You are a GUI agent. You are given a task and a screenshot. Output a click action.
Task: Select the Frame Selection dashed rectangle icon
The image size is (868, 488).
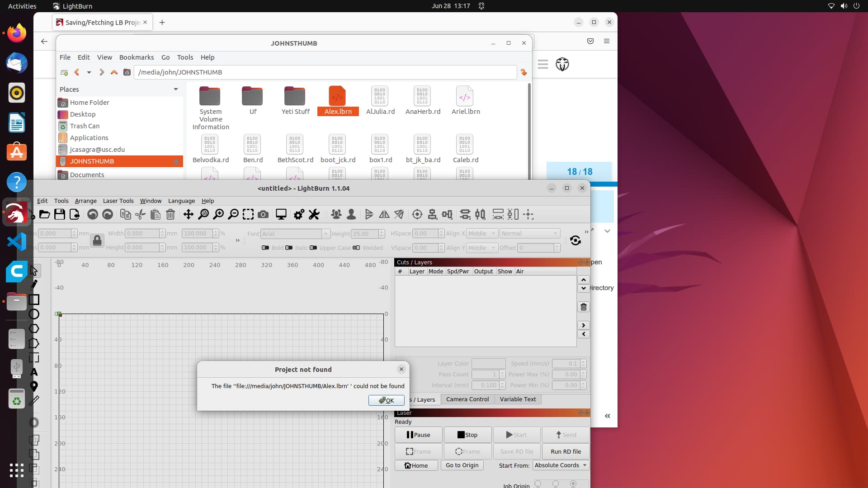pos(248,215)
